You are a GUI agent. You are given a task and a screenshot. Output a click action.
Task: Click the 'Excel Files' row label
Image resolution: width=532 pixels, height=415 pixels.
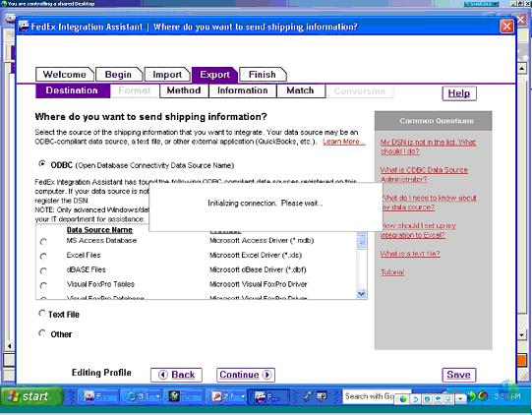pos(84,255)
